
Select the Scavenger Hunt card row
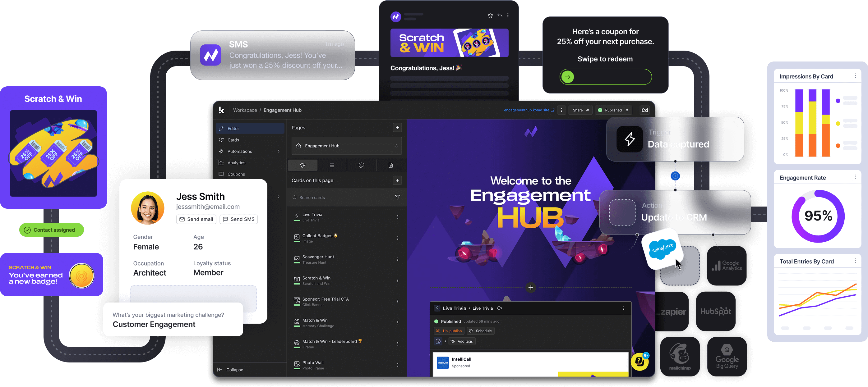click(x=346, y=259)
